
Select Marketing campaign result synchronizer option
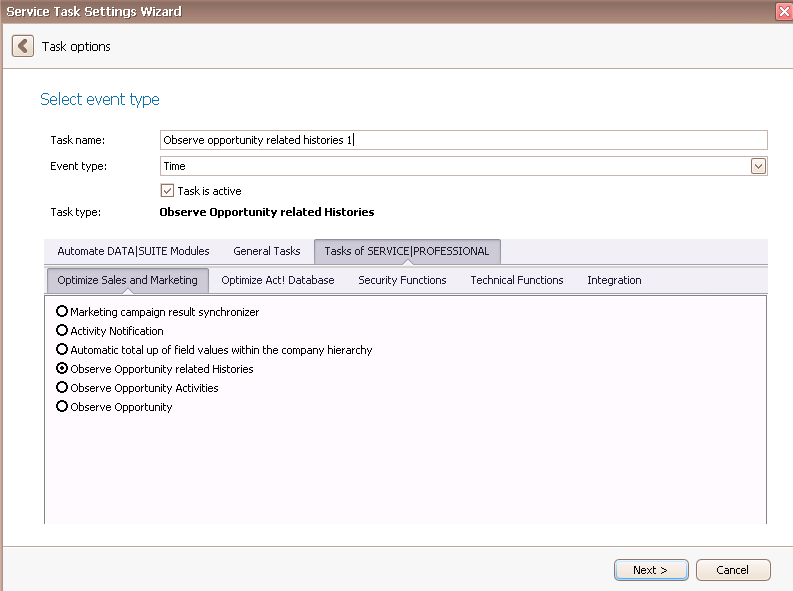tap(157, 312)
